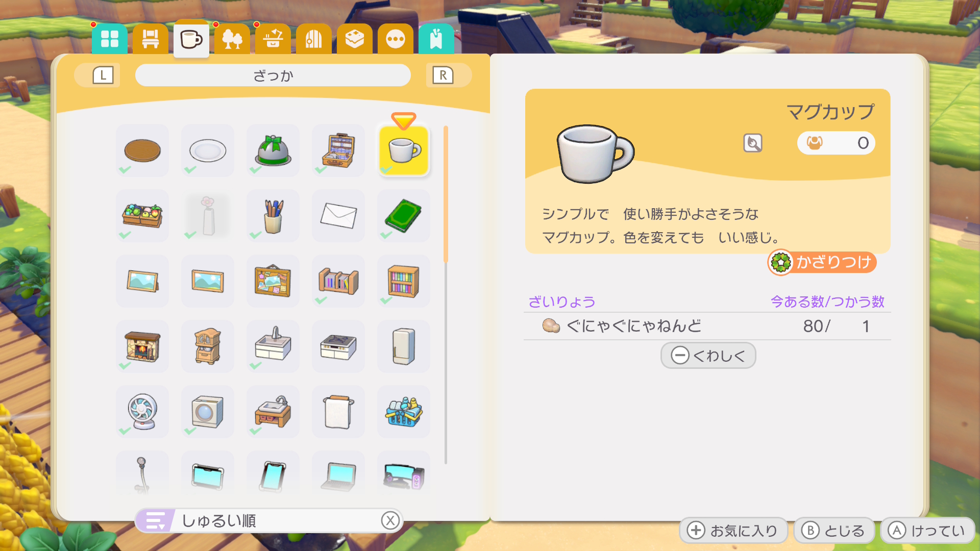Image resolution: width=980 pixels, height=551 pixels.
Task: Go to previous category with L button
Action: [103, 76]
